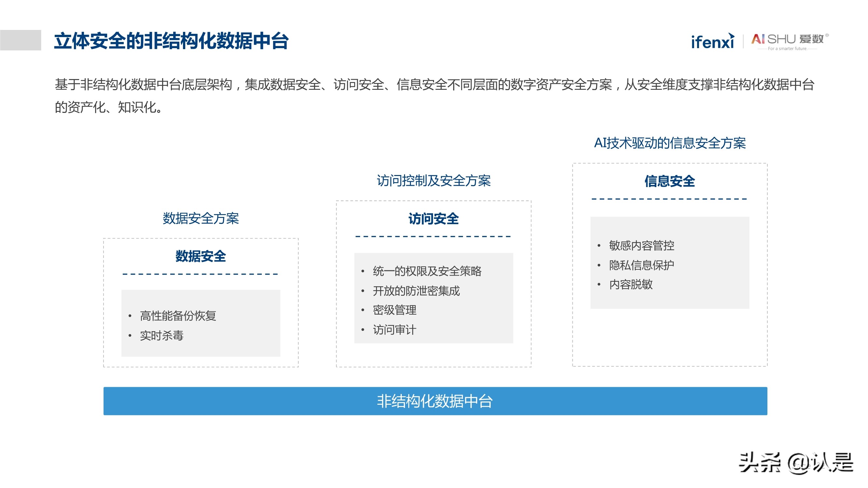
Task: Click the gray rectangle beside the slide title
Action: (21, 40)
